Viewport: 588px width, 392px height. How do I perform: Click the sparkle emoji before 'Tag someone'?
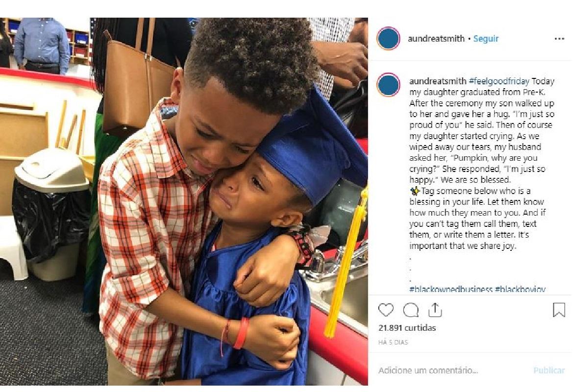click(x=414, y=191)
